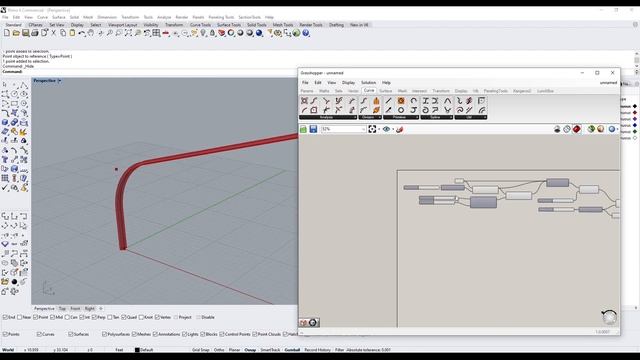
Task: Click the Line component icon in Primitive group
Action: click(x=388, y=100)
